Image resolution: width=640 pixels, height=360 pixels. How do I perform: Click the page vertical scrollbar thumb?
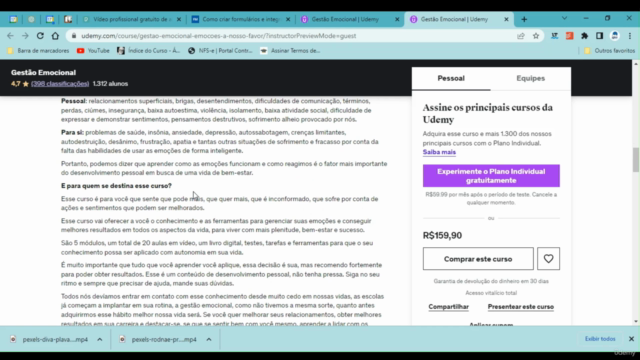[x=636, y=160]
